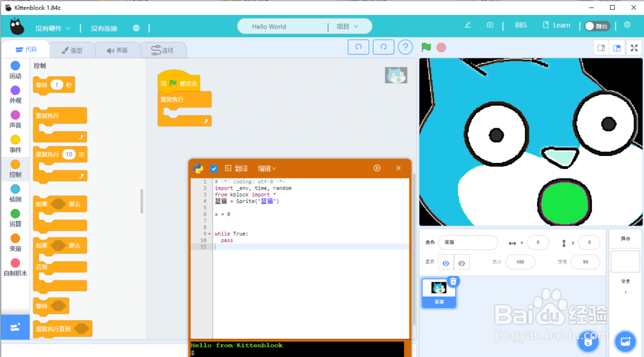Screen dimensions: 644x357
Task: Open the language globe icon
Action: point(136,28)
